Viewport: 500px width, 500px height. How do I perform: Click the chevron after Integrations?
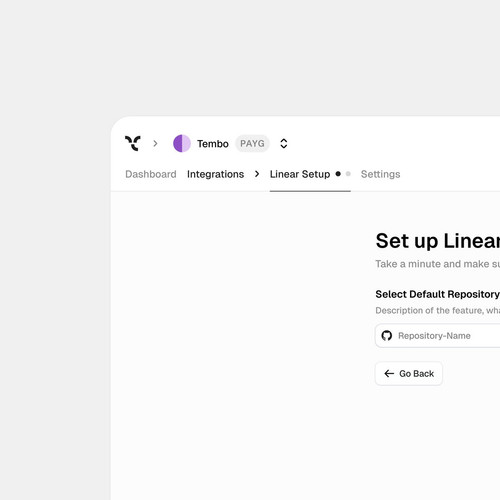coord(257,174)
